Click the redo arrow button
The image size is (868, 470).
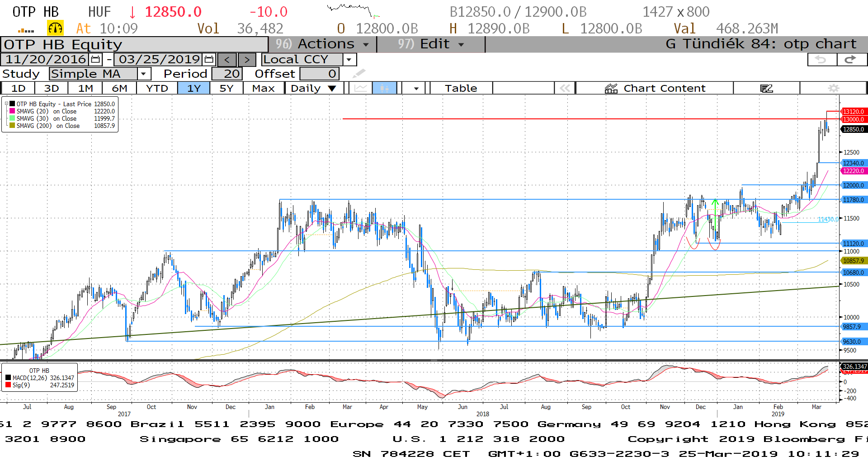pyautogui.click(x=851, y=60)
